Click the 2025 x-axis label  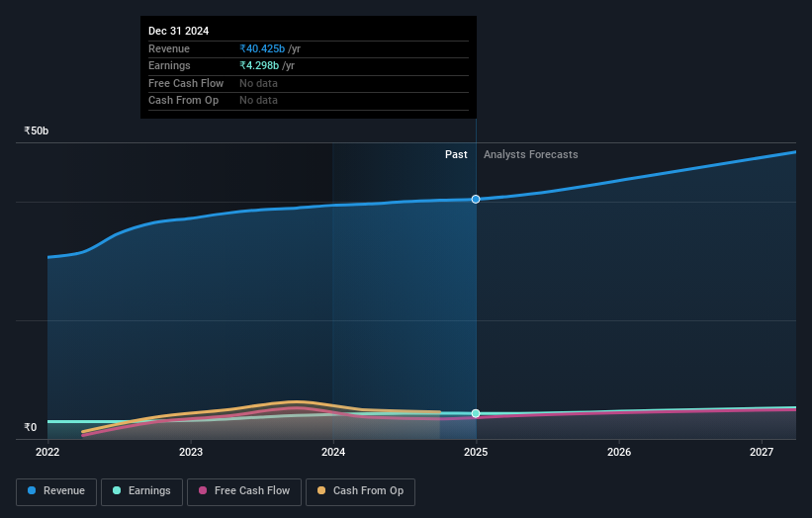pos(476,452)
